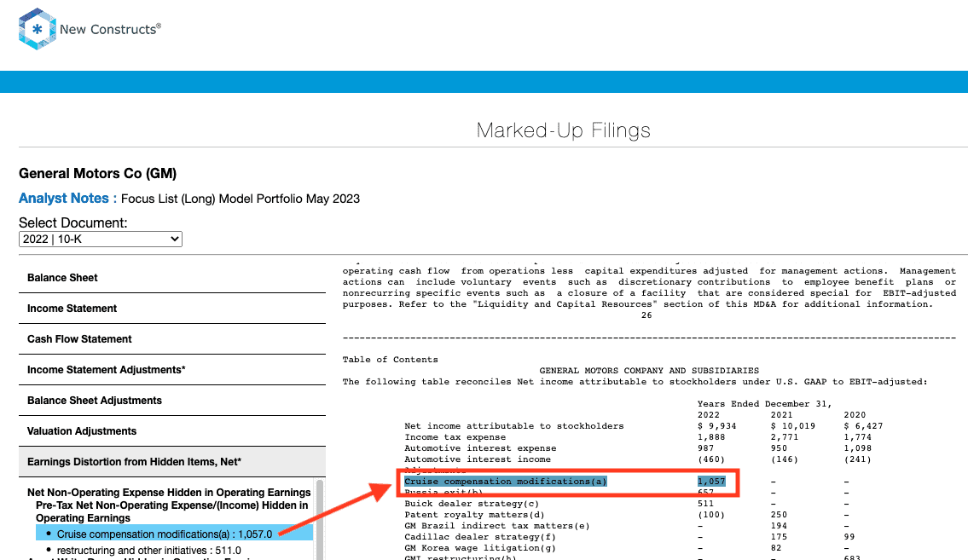This screenshot has width=968, height=560.
Task: Click the 250 patent royalty value
Action: [x=779, y=515]
